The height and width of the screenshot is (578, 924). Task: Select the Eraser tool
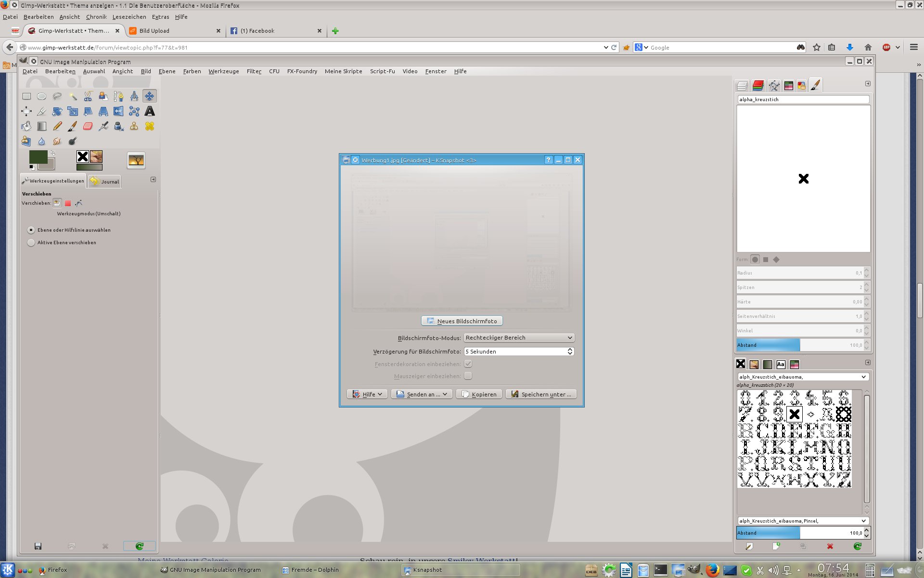point(88,126)
